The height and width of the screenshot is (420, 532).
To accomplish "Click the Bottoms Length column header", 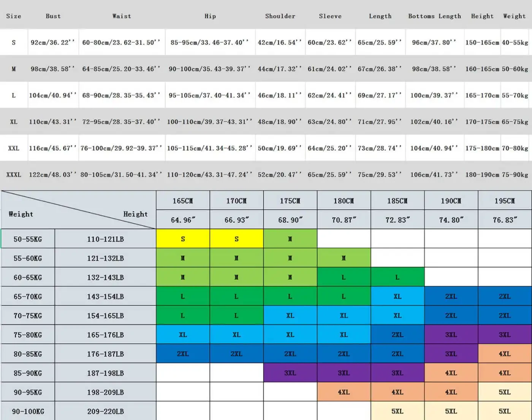I will pos(434,16).
